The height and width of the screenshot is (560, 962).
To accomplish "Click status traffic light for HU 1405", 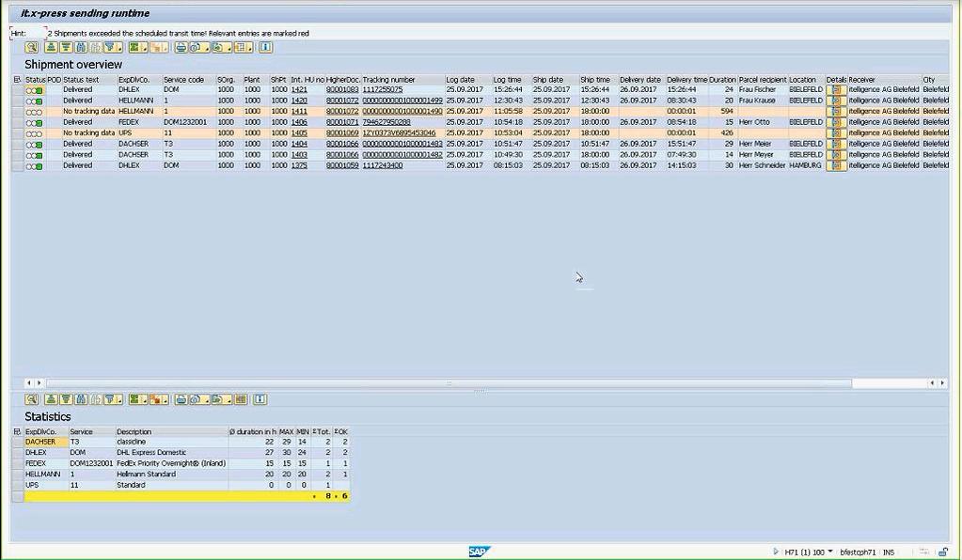I will point(35,133).
